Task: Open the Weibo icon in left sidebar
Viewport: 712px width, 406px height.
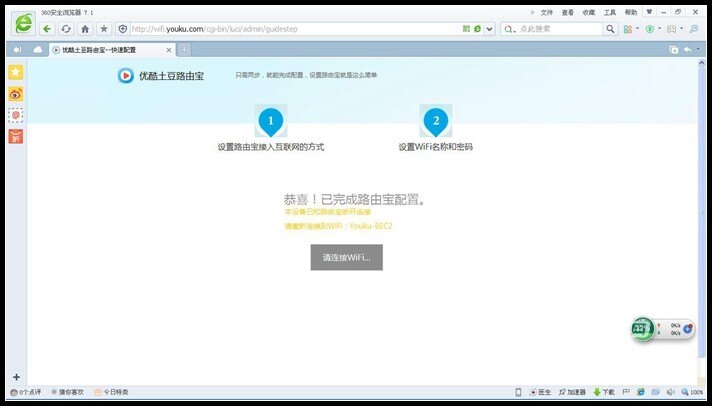Action: pyautogui.click(x=16, y=94)
